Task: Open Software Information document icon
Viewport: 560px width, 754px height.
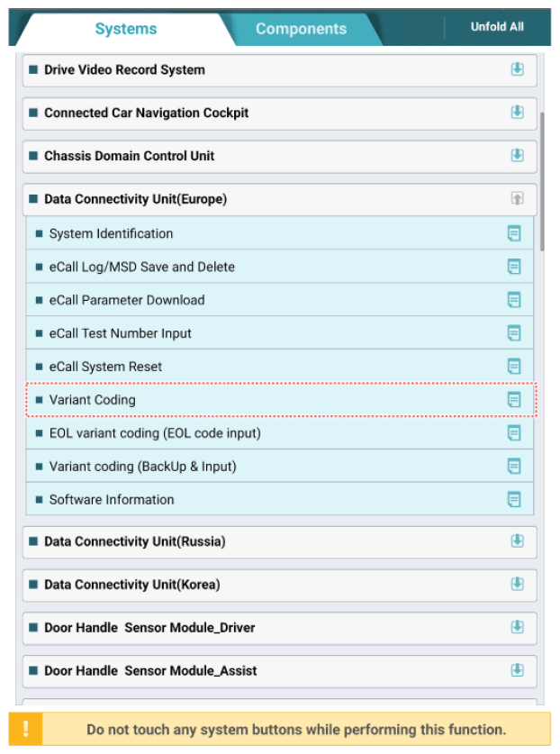Action: point(514,500)
